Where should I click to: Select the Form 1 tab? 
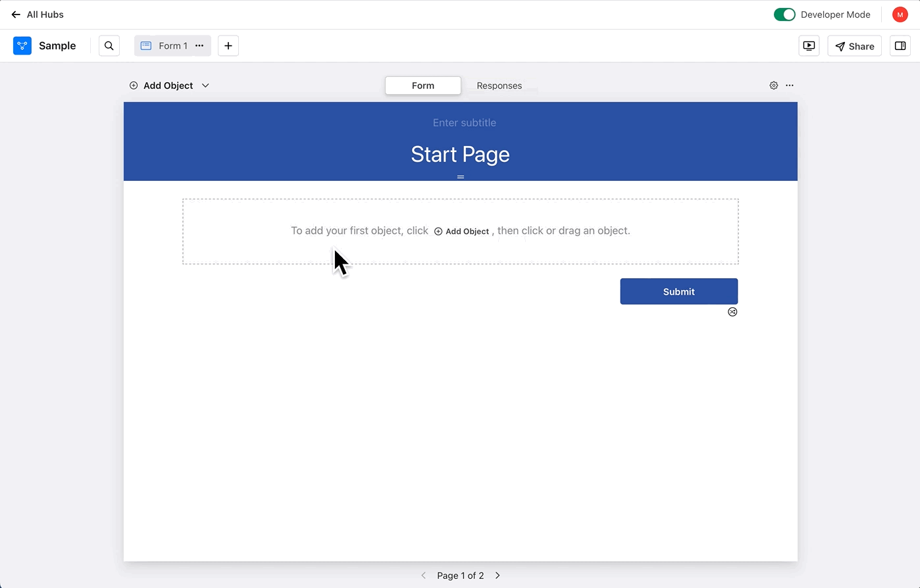(165, 45)
